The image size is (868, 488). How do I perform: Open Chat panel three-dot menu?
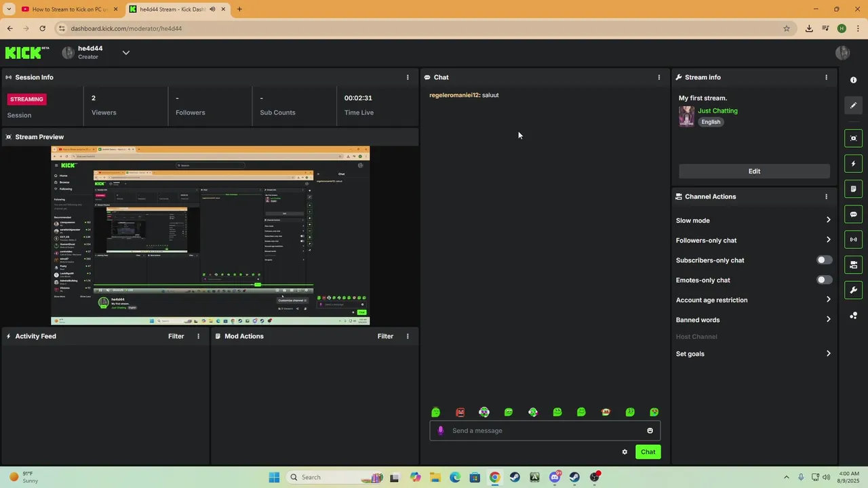[659, 77]
